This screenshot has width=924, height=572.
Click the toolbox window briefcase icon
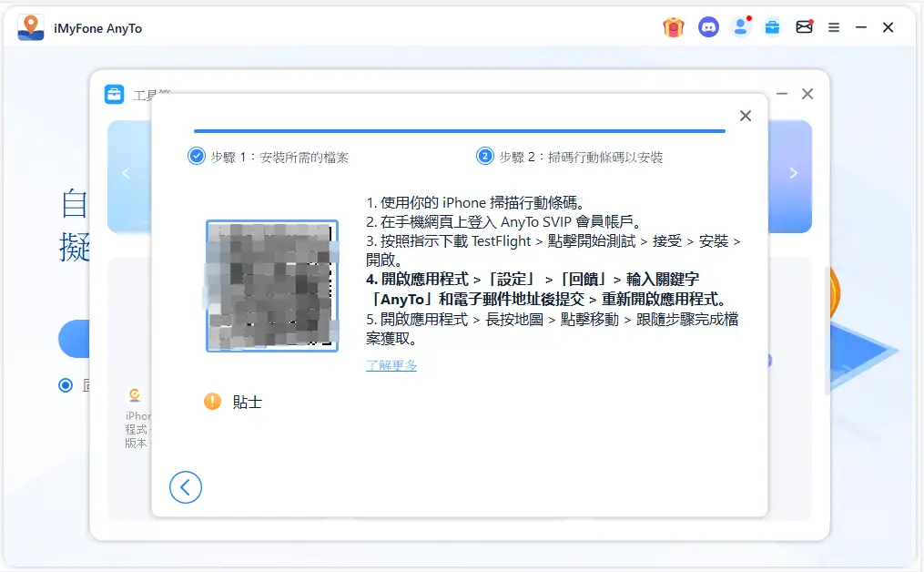coord(115,95)
